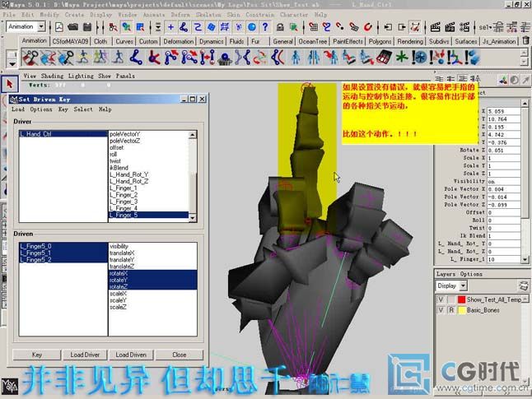Open the Shading menu of the viewport
The width and height of the screenshot is (532, 399).
click(52, 76)
